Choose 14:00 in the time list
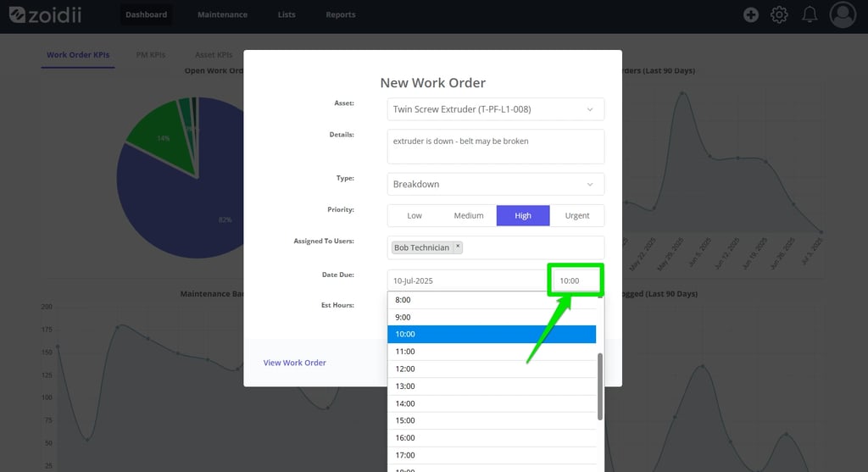 492,403
